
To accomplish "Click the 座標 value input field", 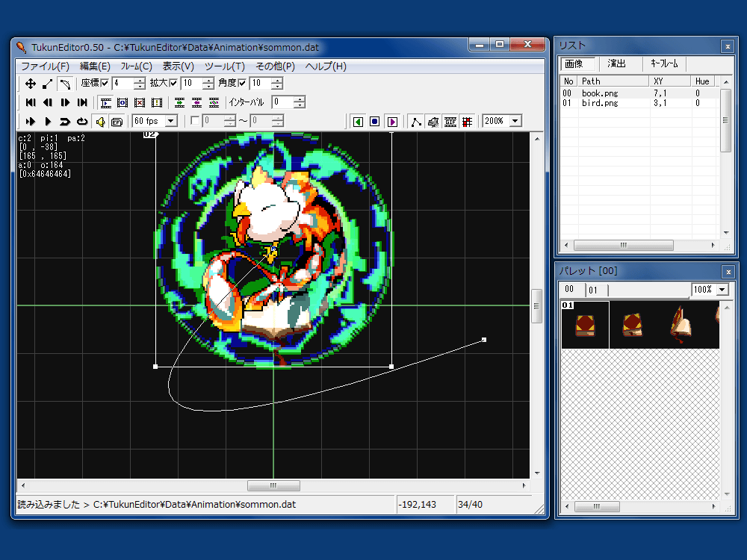I will [123, 84].
